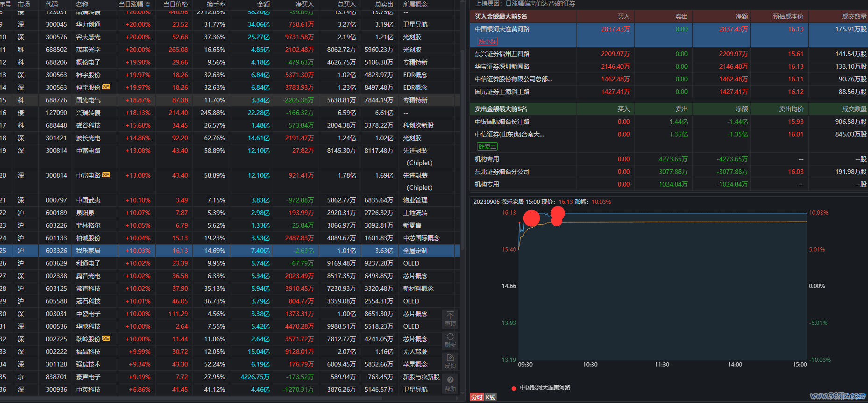The height and width of the screenshot is (403, 868).
Task: Click stock code 688206
Action: point(57,62)
